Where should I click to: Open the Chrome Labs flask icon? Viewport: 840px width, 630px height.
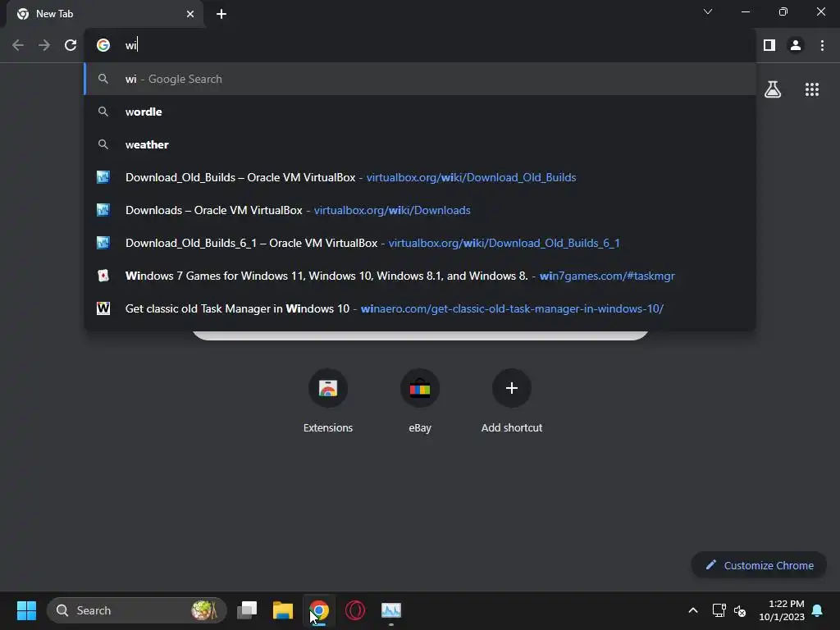pyautogui.click(x=773, y=89)
